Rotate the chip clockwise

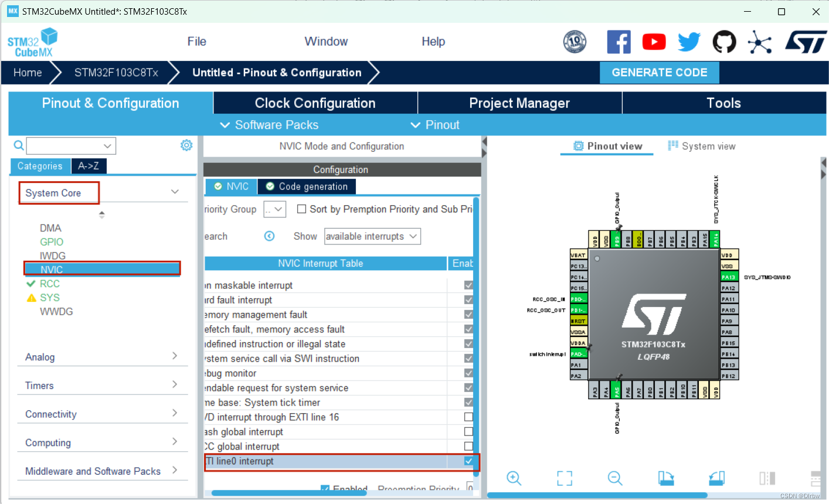665,478
